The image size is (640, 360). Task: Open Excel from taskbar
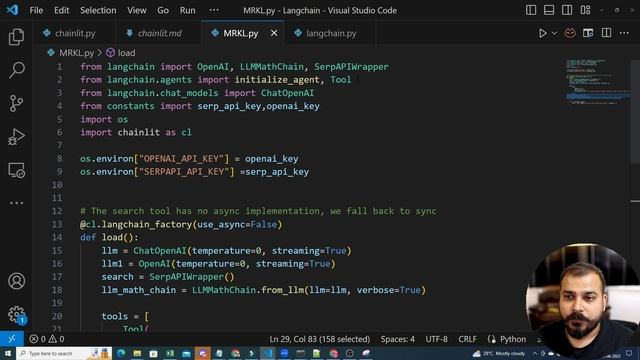point(170,353)
